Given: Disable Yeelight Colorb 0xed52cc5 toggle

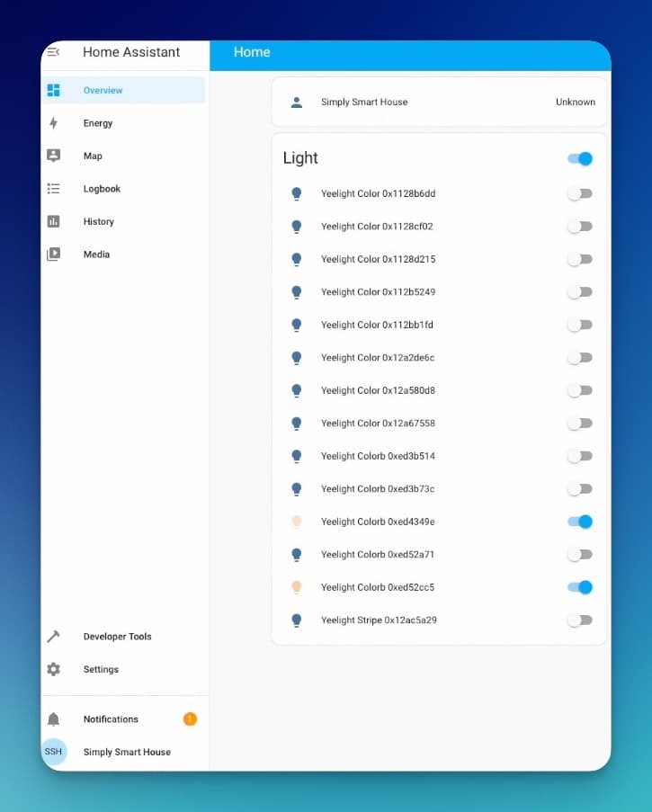Looking at the screenshot, I should click(580, 587).
